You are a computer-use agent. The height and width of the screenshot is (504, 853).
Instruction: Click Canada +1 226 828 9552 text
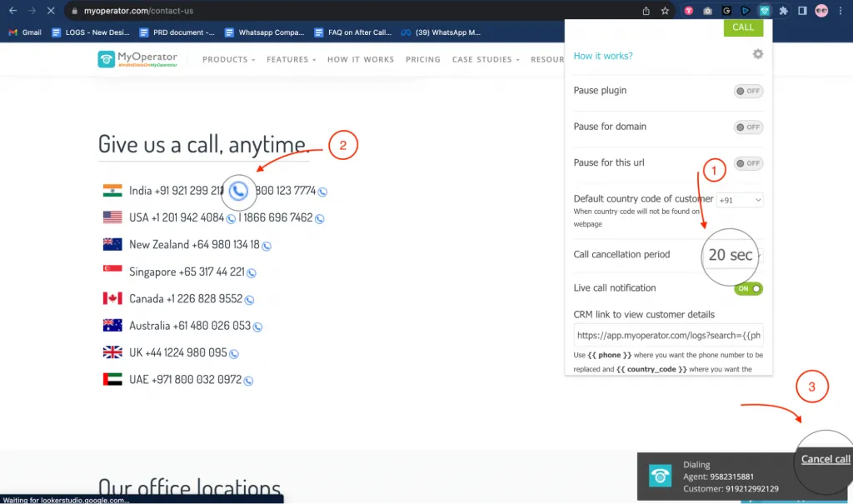(x=186, y=299)
